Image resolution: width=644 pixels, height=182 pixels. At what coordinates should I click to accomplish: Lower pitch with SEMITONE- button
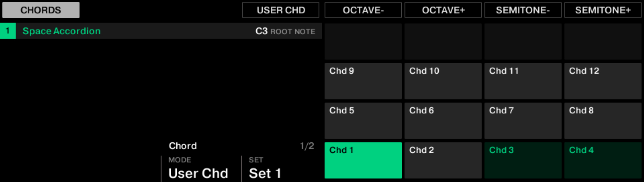(x=523, y=10)
